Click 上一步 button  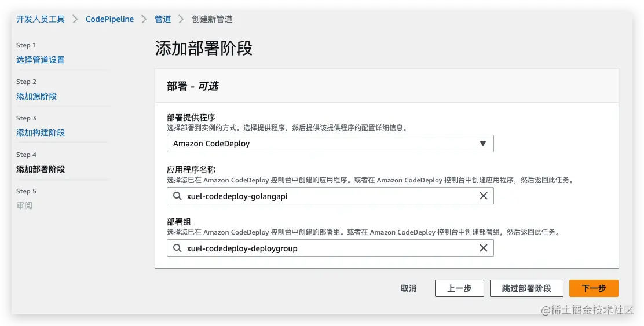[459, 288]
